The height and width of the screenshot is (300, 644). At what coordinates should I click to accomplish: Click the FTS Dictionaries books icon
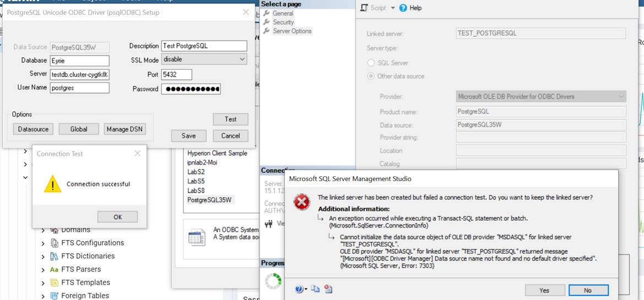(x=54, y=256)
